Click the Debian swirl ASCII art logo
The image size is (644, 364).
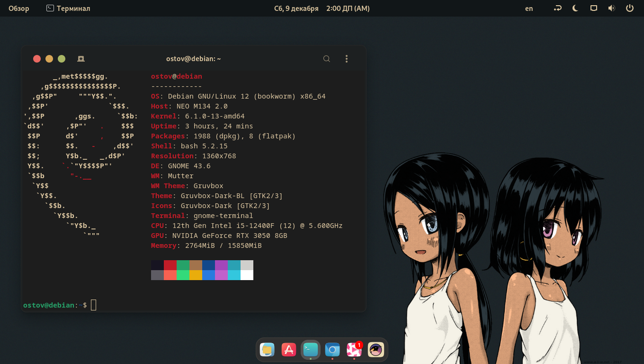point(80,156)
